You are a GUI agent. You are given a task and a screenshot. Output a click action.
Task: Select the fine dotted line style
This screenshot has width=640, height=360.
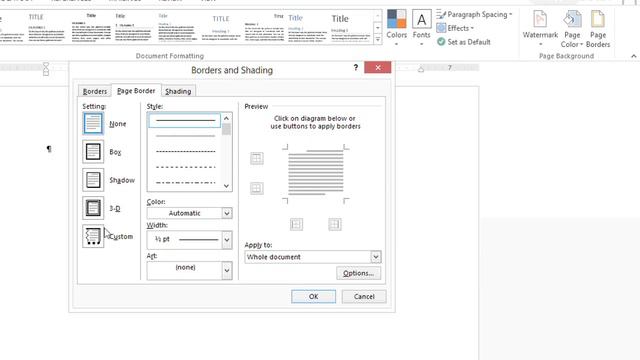tap(185, 151)
